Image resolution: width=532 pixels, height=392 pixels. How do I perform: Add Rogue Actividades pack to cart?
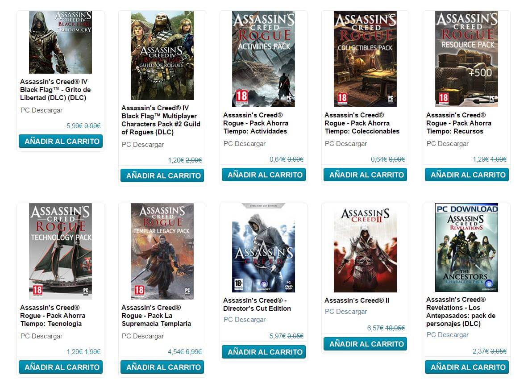[264, 175]
